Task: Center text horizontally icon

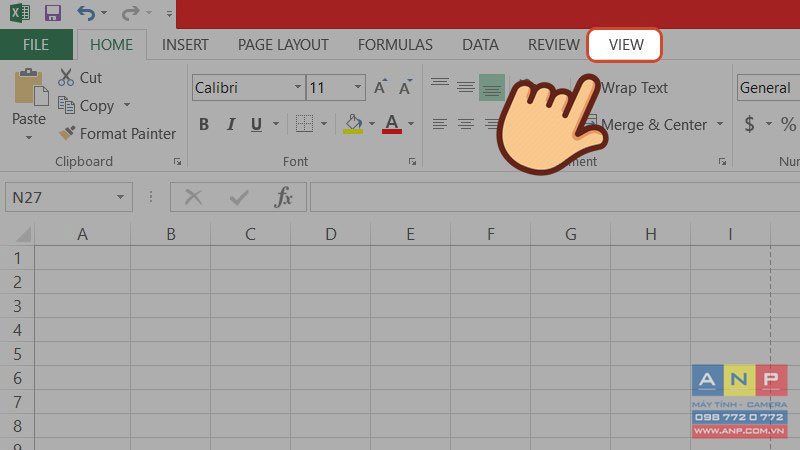Action: 465,124
